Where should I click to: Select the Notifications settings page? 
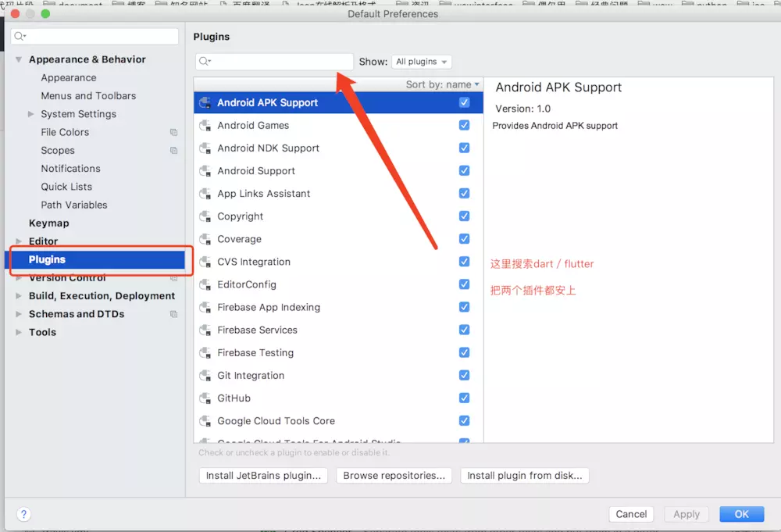tap(71, 169)
